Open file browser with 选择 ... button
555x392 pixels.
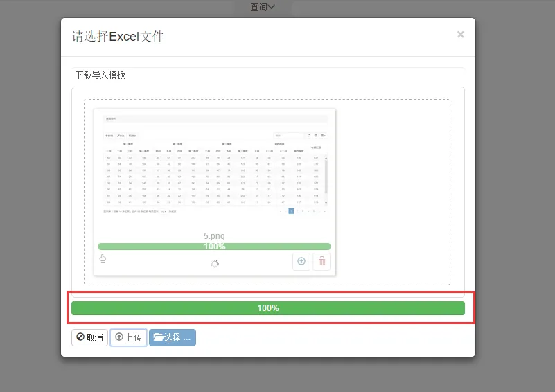click(x=173, y=337)
